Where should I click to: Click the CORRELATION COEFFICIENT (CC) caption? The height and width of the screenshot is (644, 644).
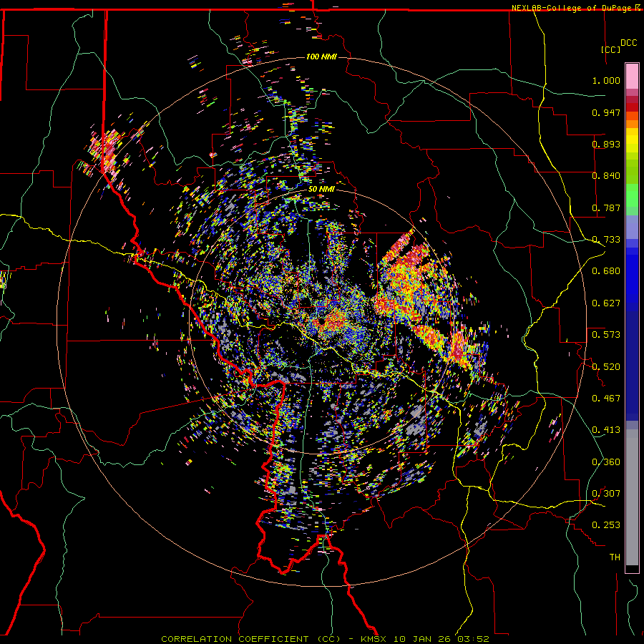250,639
